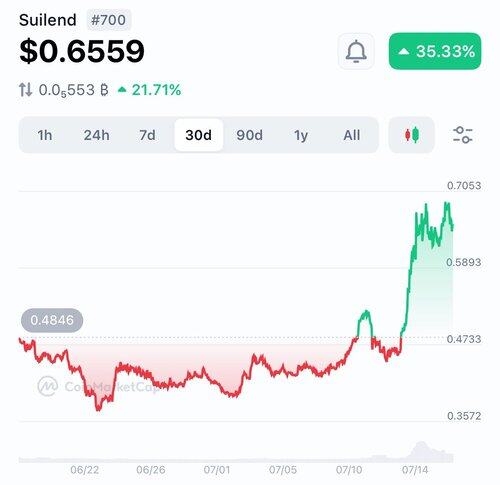The height and width of the screenshot is (485, 500).
Task: Select the 7d time range
Action: pos(147,135)
